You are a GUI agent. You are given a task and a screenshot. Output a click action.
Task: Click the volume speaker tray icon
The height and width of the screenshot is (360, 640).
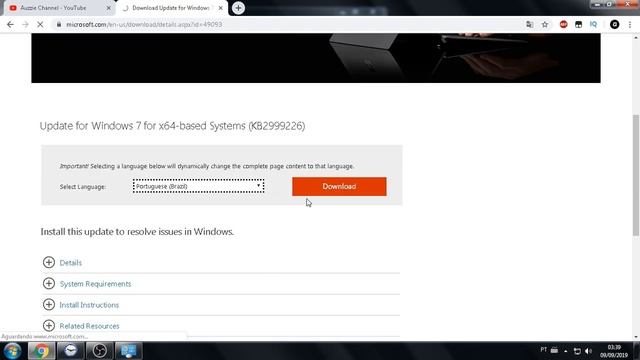(588, 351)
